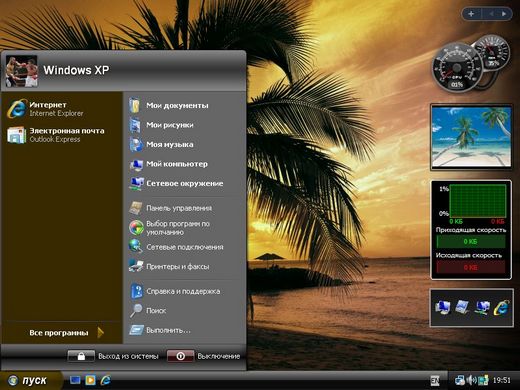The height and width of the screenshot is (390, 520).
Task: Click the Выполнить run icon
Action: 136,330
